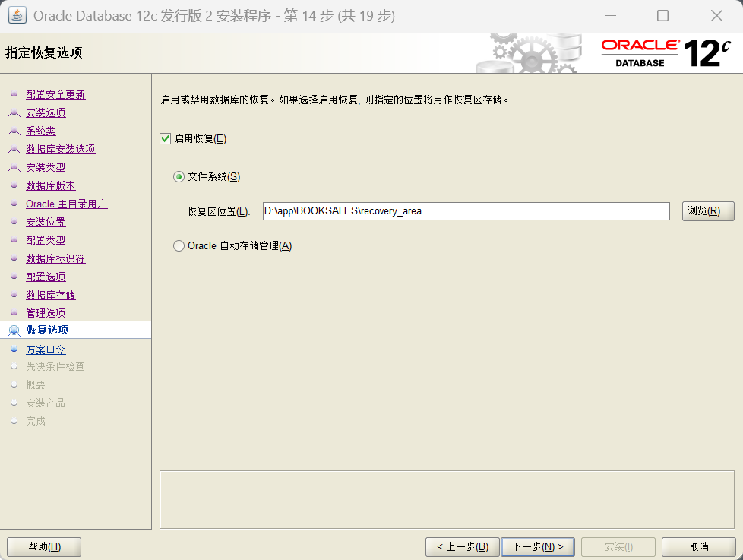
Task: Open the 配置选项 step link
Action: [x=46, y=277]
